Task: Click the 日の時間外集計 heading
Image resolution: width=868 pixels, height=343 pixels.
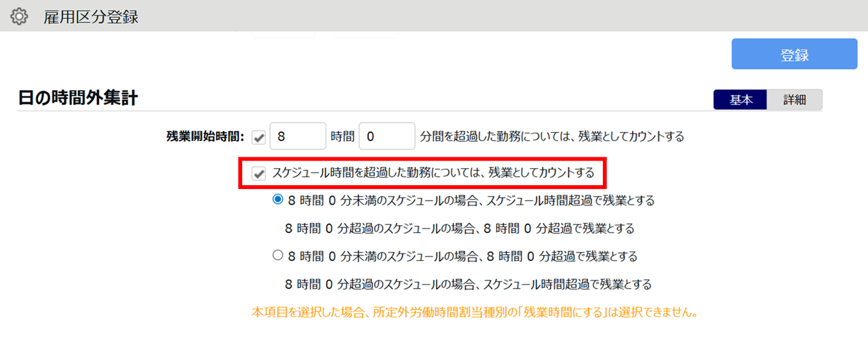Action: coord(78,98)
